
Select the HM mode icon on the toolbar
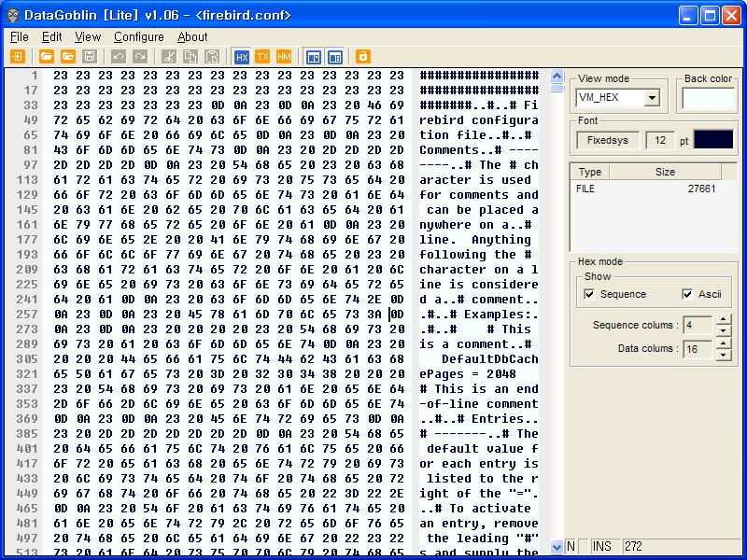tap(283, 57)
